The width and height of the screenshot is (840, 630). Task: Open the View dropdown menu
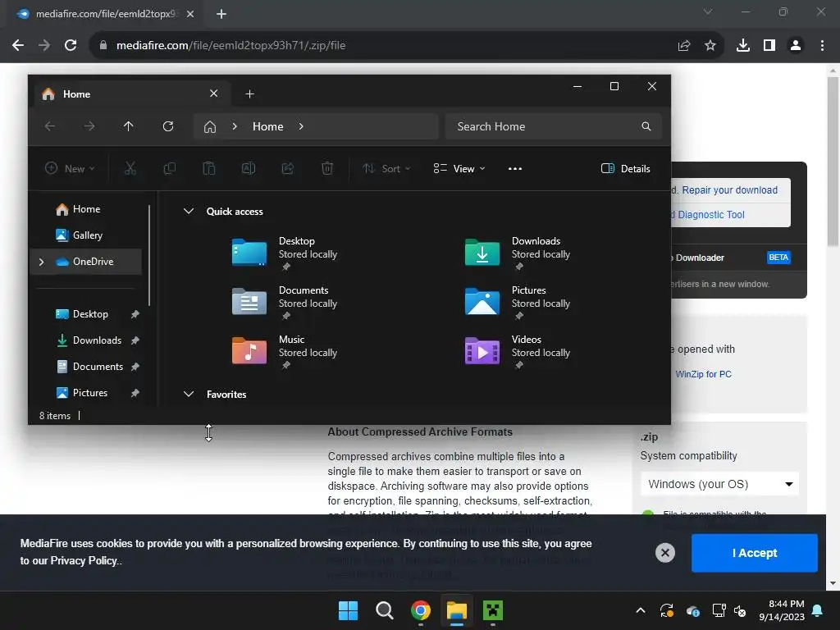(459, 169)
